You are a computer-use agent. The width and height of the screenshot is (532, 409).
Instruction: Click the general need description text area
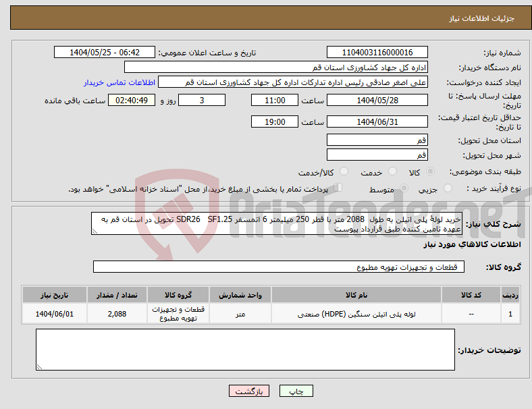click(277, 223)
